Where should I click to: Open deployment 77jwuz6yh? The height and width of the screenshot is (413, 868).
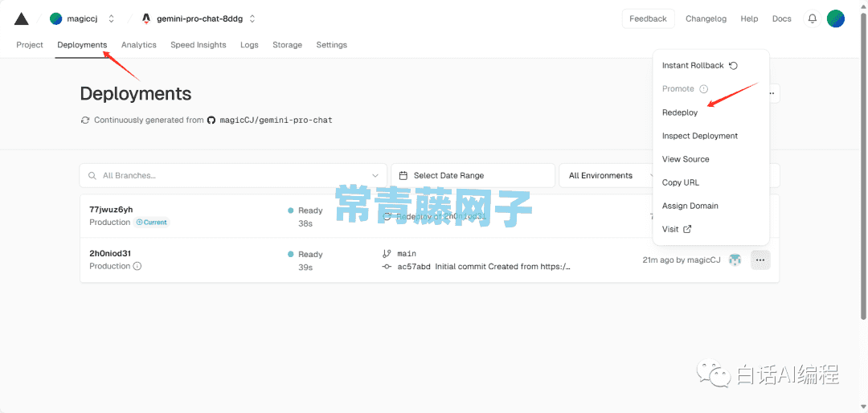[111, 209]
